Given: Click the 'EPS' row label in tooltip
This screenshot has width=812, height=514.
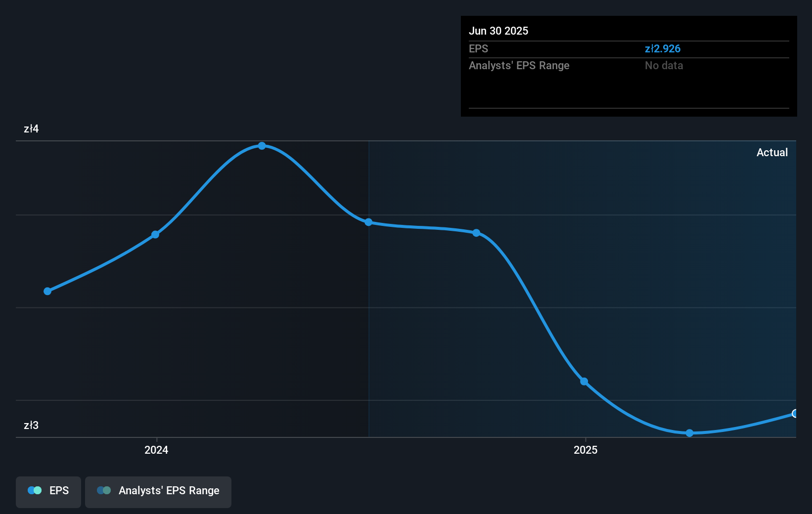Looking at the screenshot, I should tap(479, 49).
